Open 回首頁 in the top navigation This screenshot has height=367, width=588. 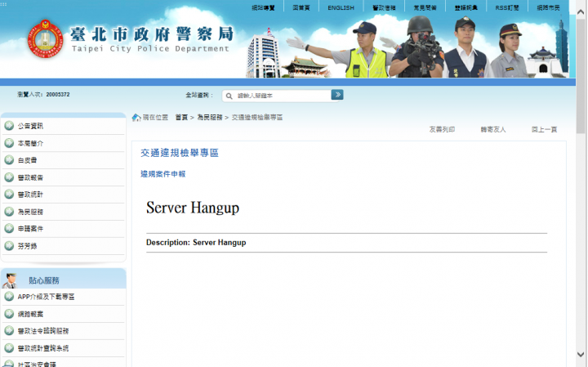click(301, 7)
